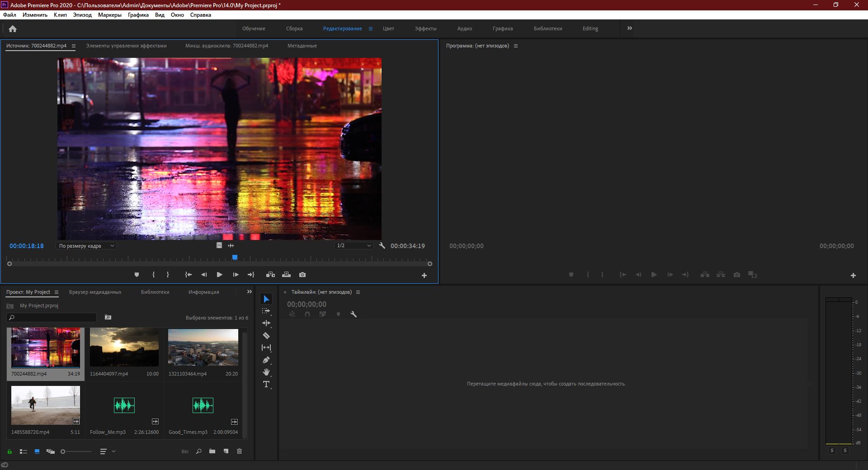Toggle left channel solo button on audio meter
Viewport: 868px width, 470px height.
(x=832, y=451)
